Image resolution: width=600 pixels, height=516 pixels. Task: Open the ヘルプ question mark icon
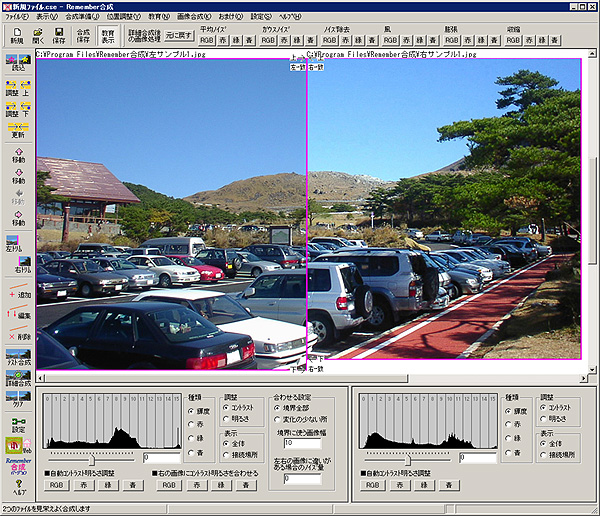(19, 488)
